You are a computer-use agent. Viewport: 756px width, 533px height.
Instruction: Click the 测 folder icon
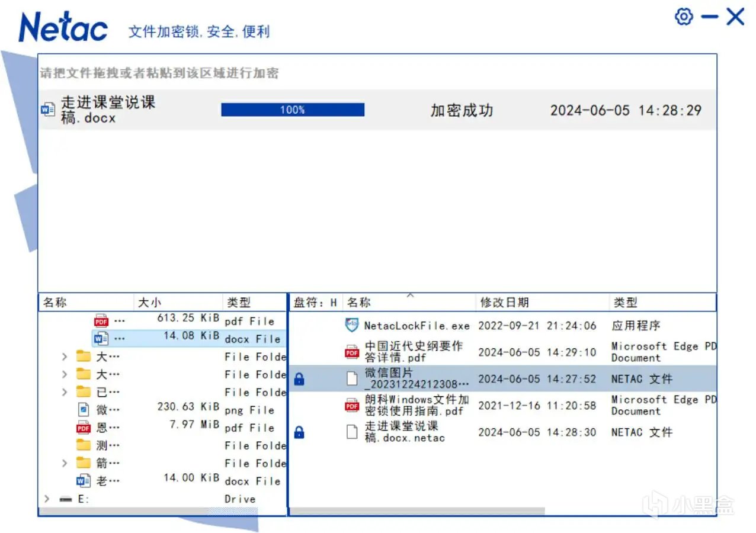coord(84,445)
